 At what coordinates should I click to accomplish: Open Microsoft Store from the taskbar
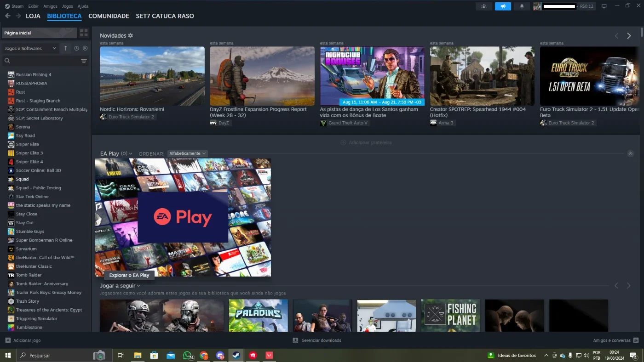tap(154, 355)
